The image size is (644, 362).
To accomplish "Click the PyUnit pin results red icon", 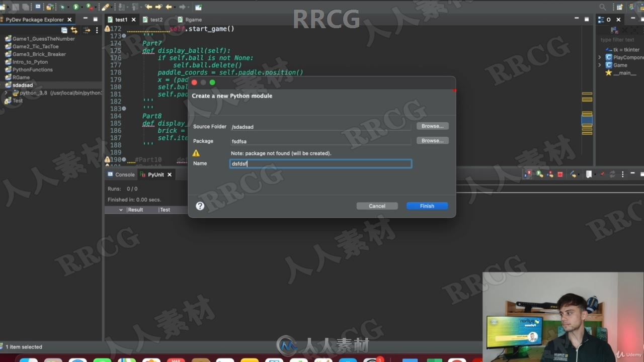I will [x=602, y=174].
